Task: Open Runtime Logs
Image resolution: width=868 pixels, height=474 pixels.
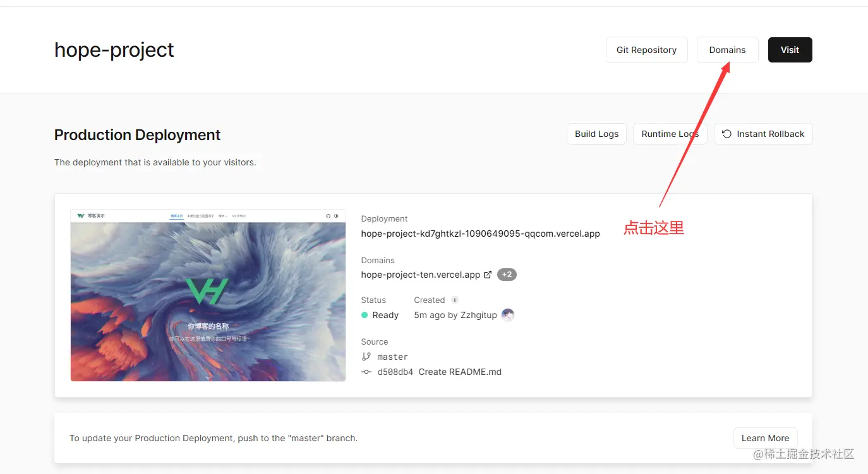Action: tap(670, 134)
